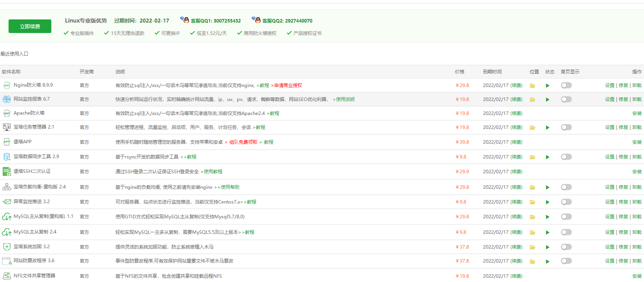Click the 堡塔SSH二次认证 SSH icon
This screenshot has width=644, height=282.
(x=7, y=171)
